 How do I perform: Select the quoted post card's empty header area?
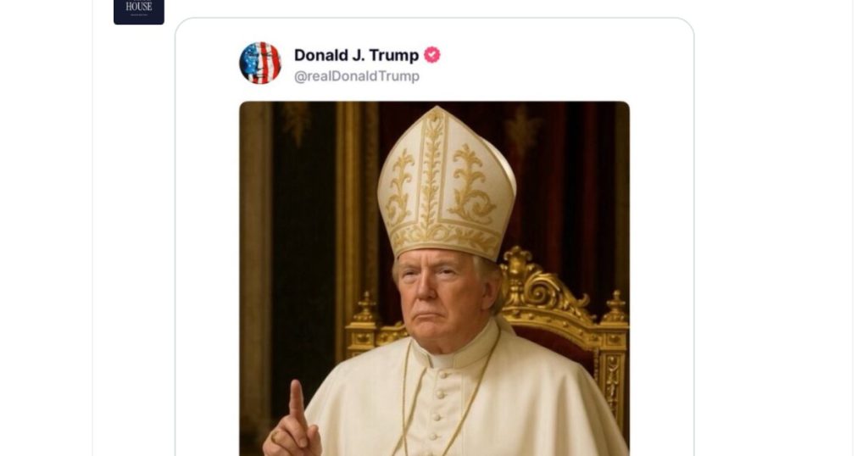click(554, 61)
